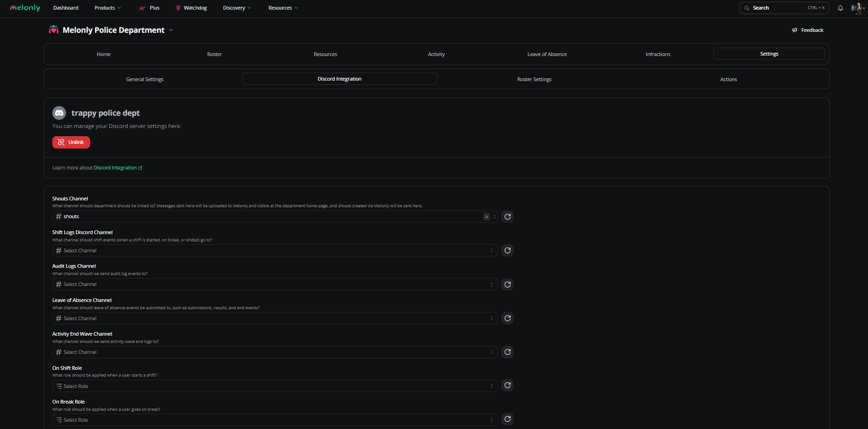The width and height of the screenshot is (868, 429).
Task: Open the Shift Logs Discord Channel dropdown
Action: [275, 250]
